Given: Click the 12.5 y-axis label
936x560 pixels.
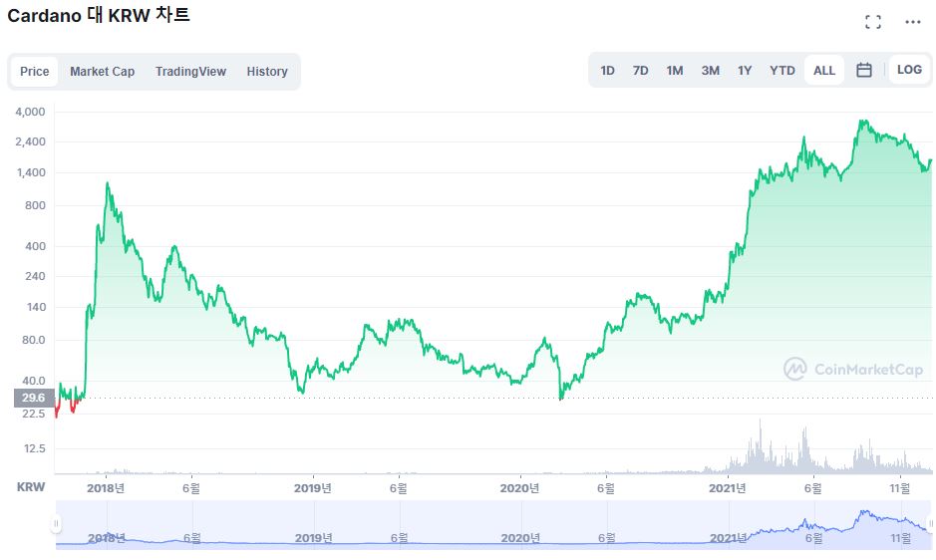Looking at the screenshot, I should click(35, 448).
